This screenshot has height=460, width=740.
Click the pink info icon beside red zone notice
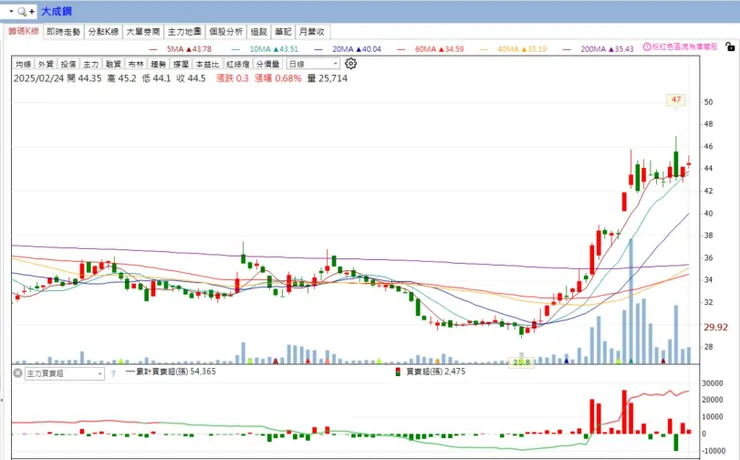[x=647, y=47]
